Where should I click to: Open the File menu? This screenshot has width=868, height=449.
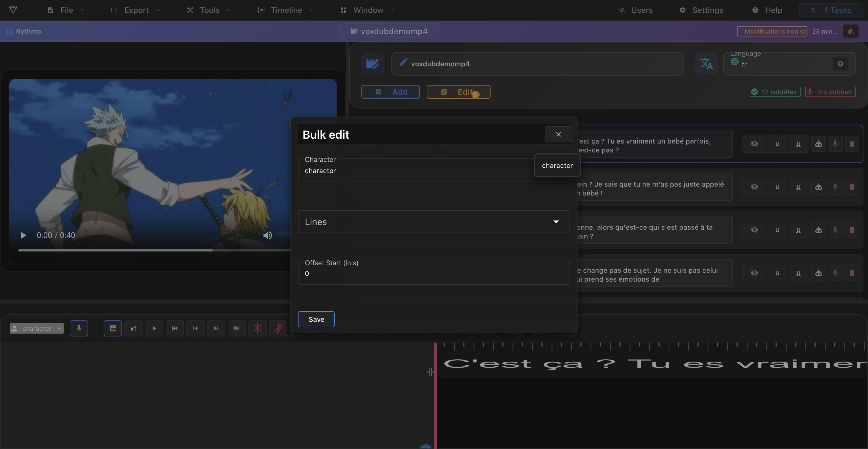(66, 10)
